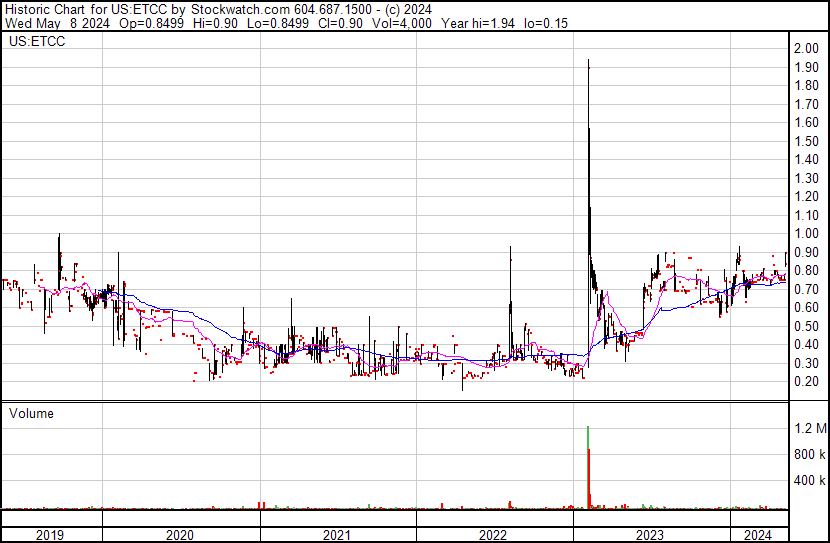
Task: Select the 1.90 price axis label
Action: click(806, 67)
